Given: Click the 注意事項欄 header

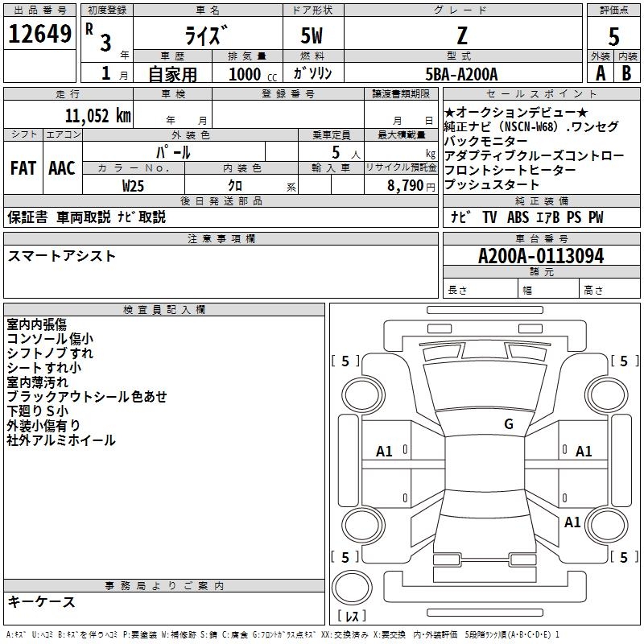Looking at the screenshot, I should click(221, 238).
